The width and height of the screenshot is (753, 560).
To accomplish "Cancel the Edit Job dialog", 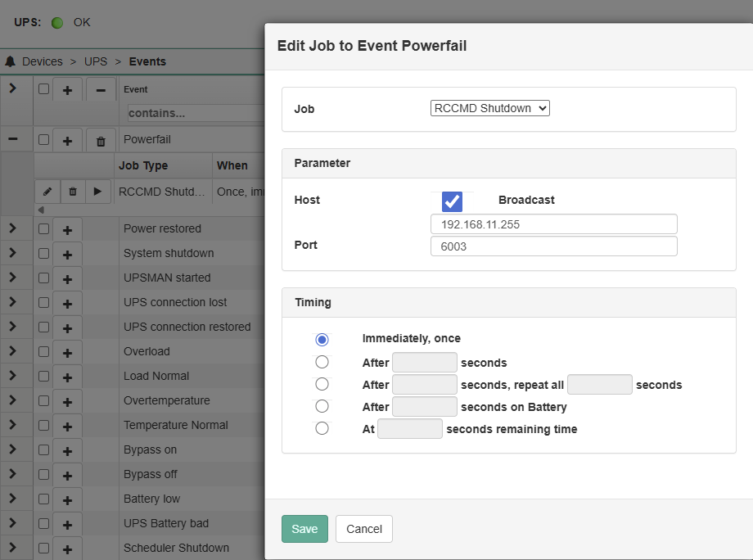I will pos(364,529).
